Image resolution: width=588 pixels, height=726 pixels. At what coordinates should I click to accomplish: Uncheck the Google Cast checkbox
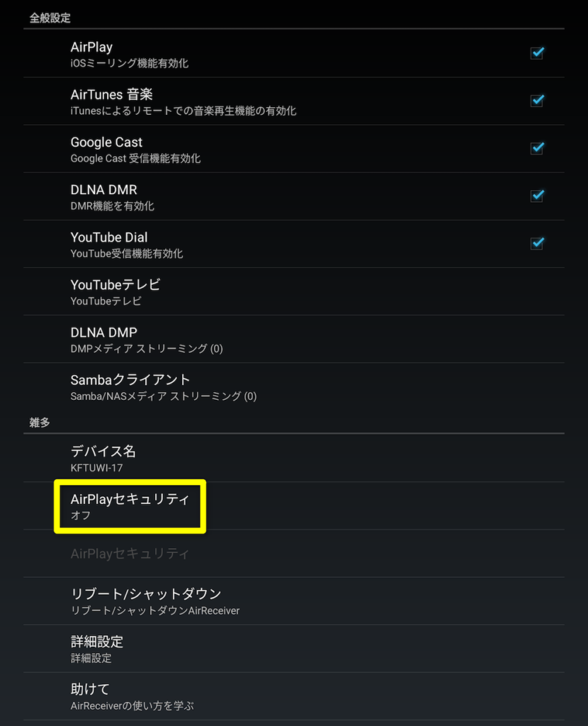(x=537, y=149)
